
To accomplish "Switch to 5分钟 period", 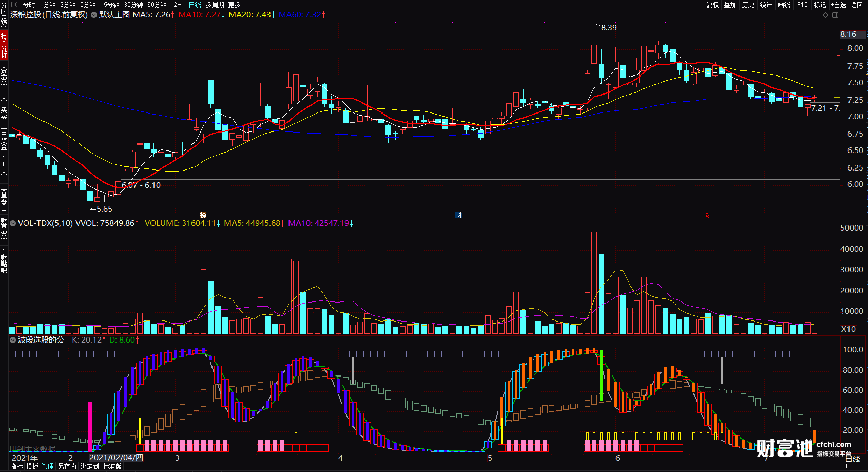I will coord(88,5).
